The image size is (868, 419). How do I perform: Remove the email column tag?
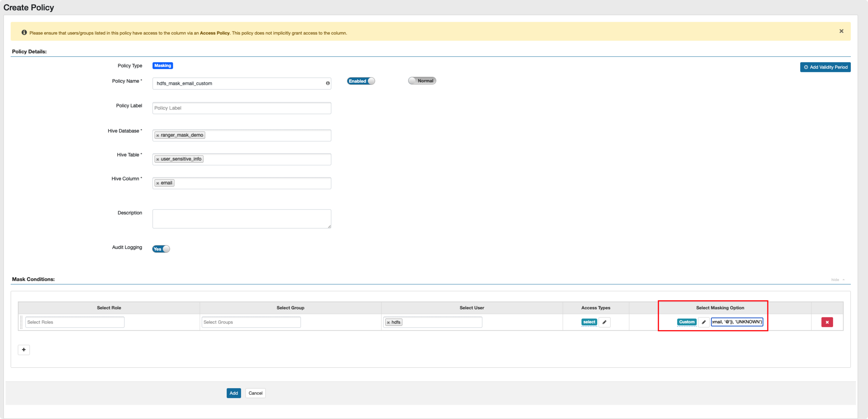tap(158, 183)
